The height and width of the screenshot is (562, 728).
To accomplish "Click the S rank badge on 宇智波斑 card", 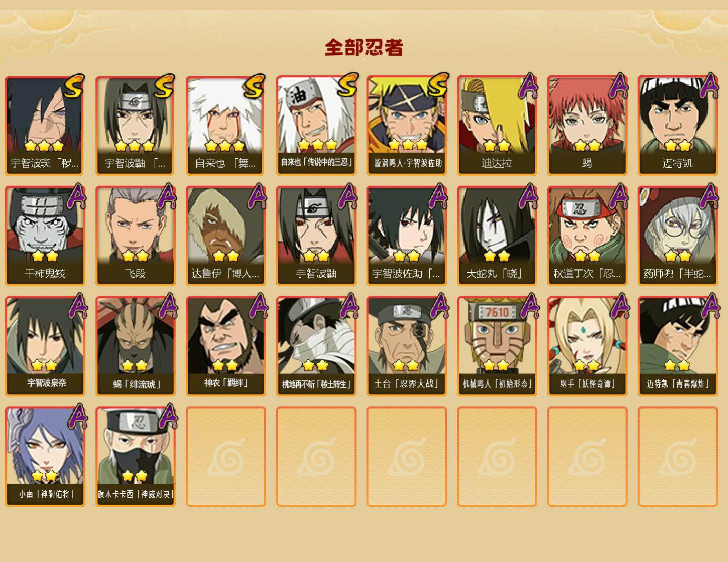I will (x=74, y=86).
